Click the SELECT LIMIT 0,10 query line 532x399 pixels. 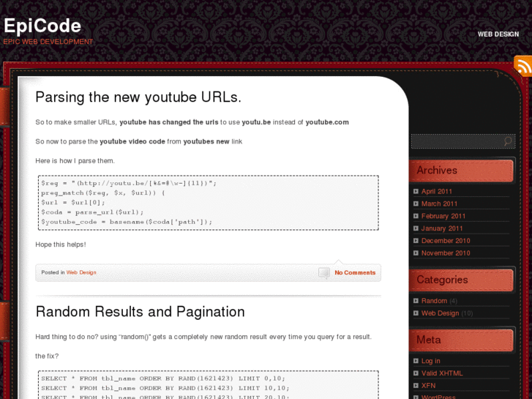tap(163, 379)
